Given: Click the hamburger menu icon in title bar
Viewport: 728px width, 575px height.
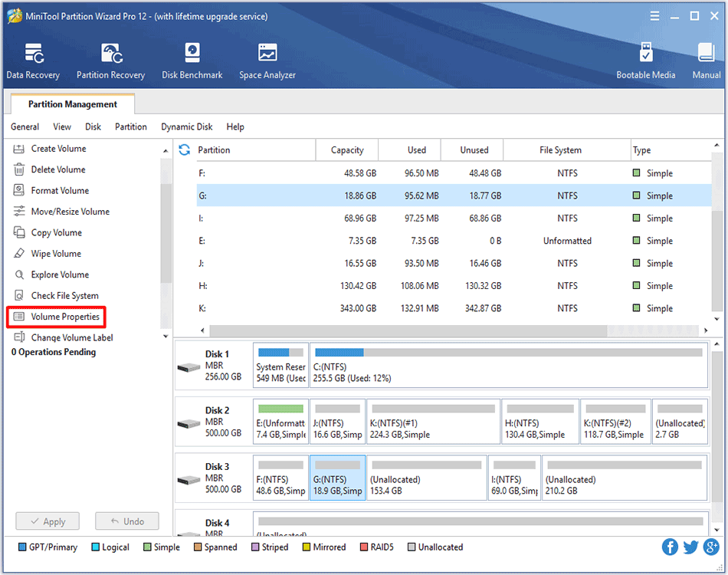Looking at the screenshot, I should [654, 16].
